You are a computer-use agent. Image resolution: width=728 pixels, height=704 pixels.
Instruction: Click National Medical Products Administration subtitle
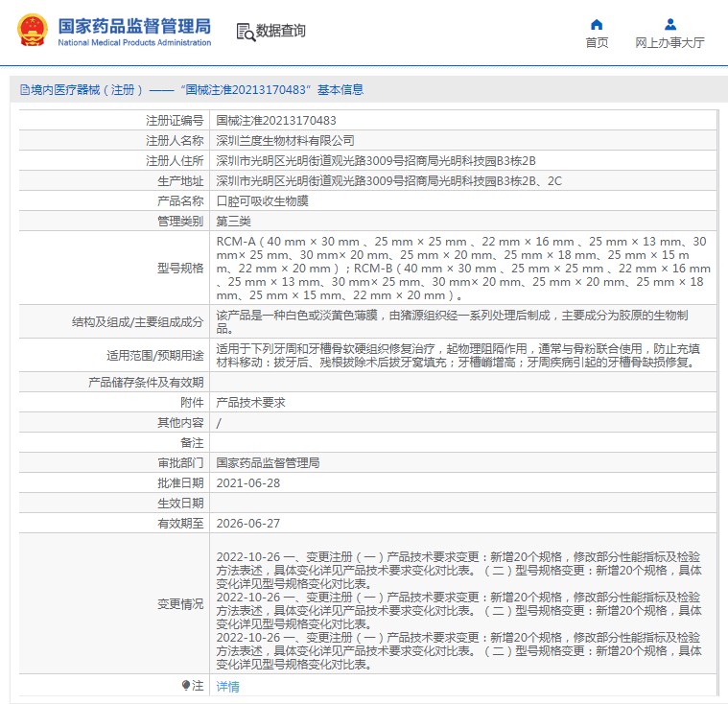[x=134, y=42]
